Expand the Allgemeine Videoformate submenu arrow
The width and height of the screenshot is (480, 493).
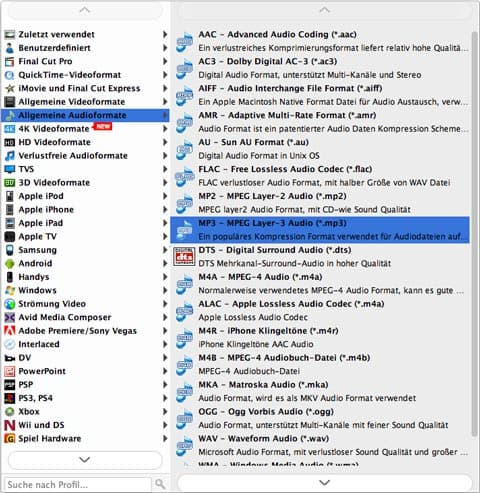[x=165, y=102]
